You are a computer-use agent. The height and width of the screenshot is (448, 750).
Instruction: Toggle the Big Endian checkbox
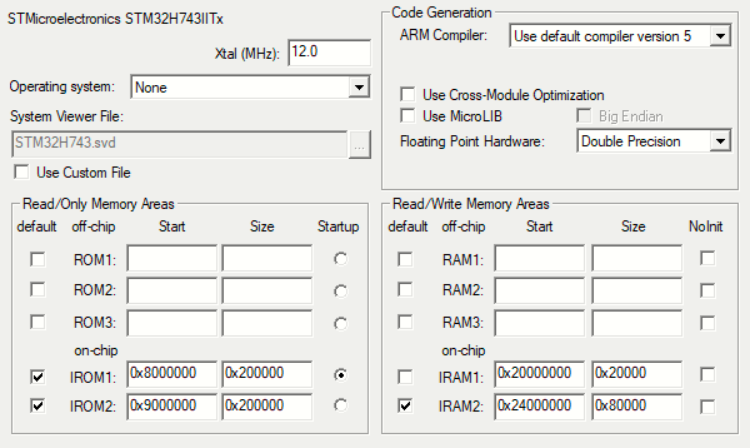584,116
